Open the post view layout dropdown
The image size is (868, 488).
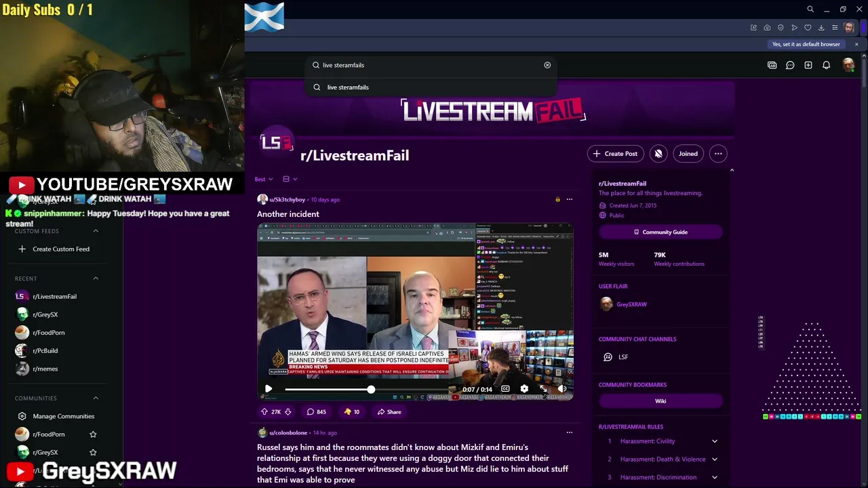(290, 179)
